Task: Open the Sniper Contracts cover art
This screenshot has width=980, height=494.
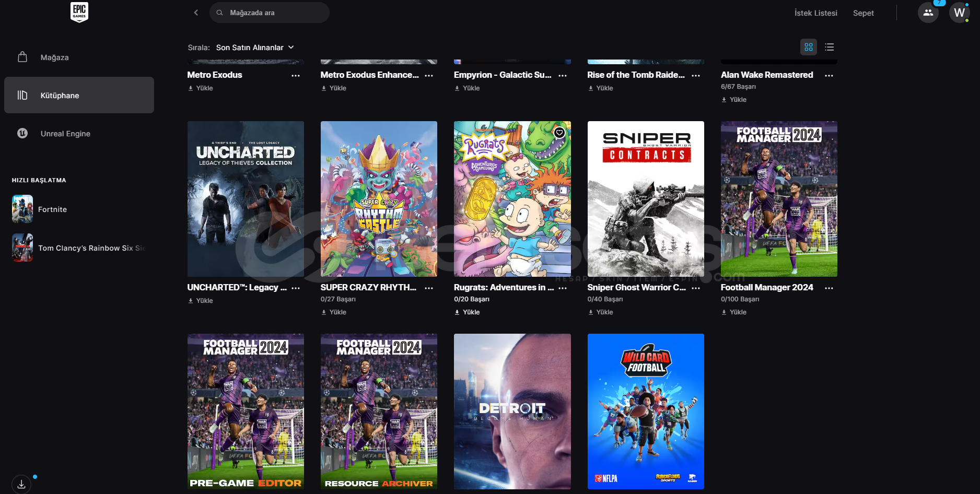Action: click(646, 199)
